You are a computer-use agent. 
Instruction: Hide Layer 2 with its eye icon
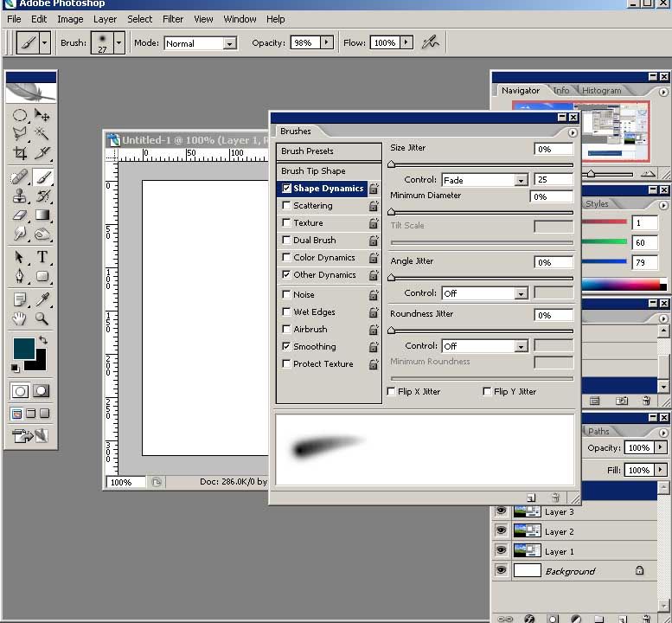501,531
